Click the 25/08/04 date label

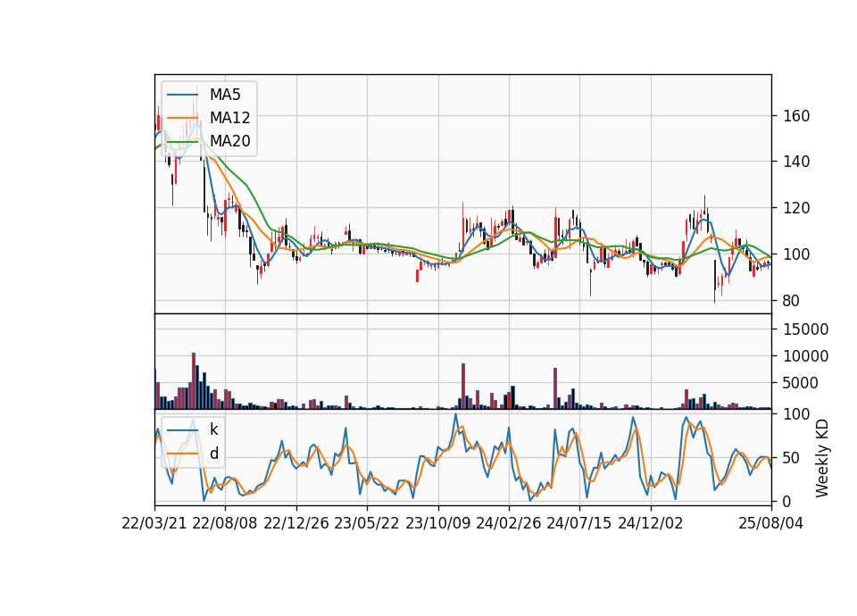(770, 523)
